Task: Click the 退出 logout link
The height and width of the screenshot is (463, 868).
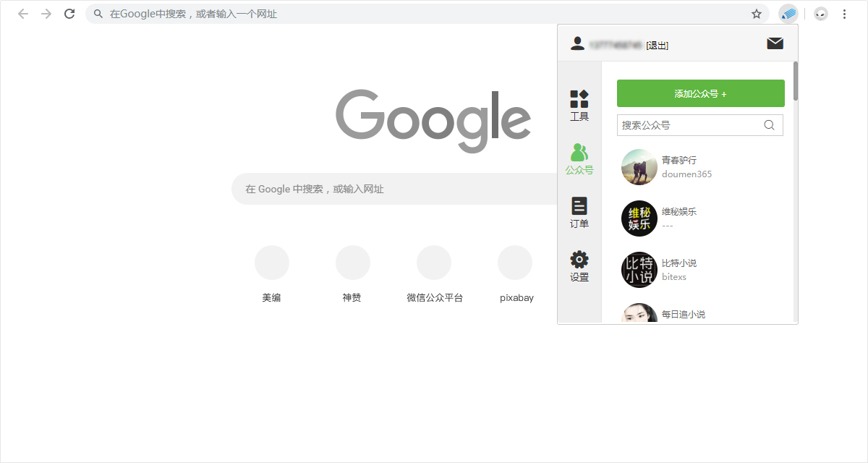Action: (656, 45)
